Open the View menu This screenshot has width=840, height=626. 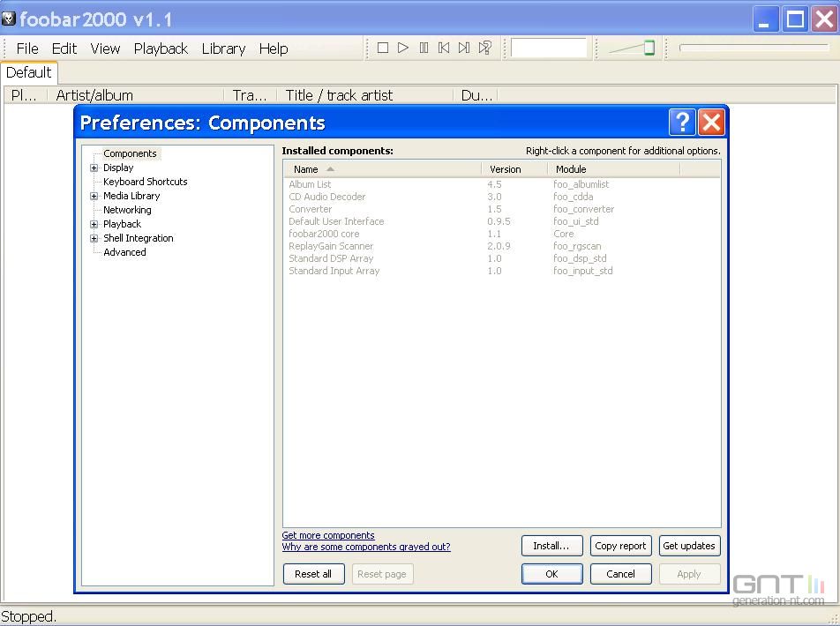pos(105,48)
